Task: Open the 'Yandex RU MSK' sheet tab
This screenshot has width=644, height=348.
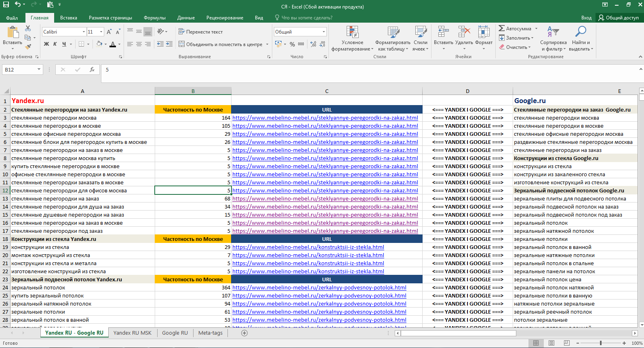Action: click(133, 333)
